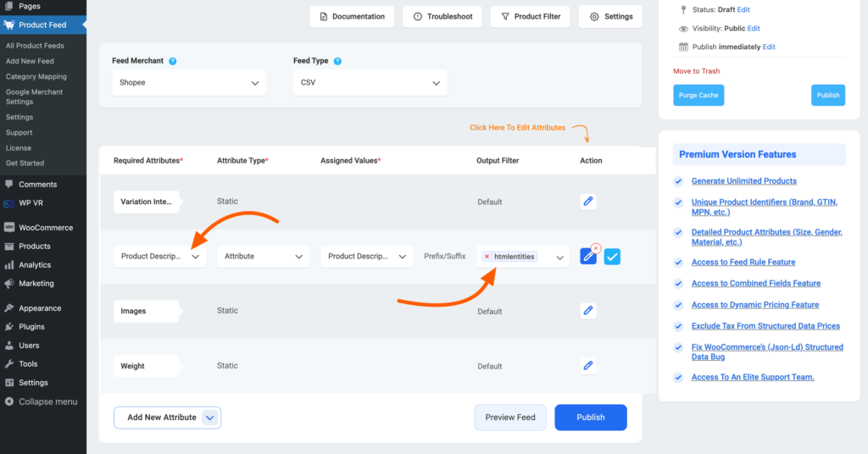868x454 pixels.
Task: Click the Products icon in sidebar
Action: (8, 246)
